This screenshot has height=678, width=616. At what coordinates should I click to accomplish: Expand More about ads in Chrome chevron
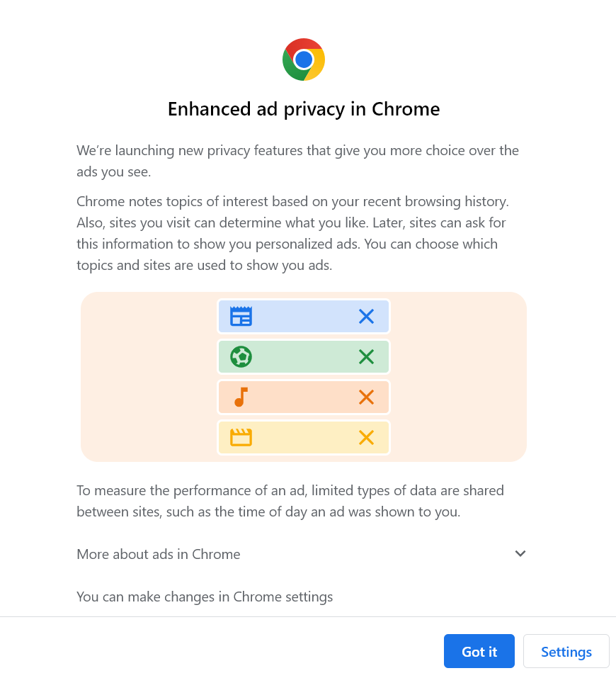tap(520, 554)
